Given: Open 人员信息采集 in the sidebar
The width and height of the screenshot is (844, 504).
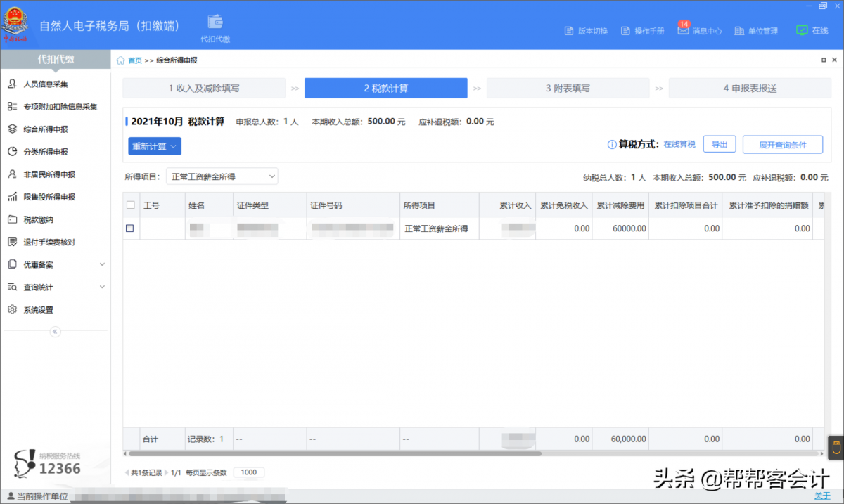Looking at the screenshot, I should point(46,84).
